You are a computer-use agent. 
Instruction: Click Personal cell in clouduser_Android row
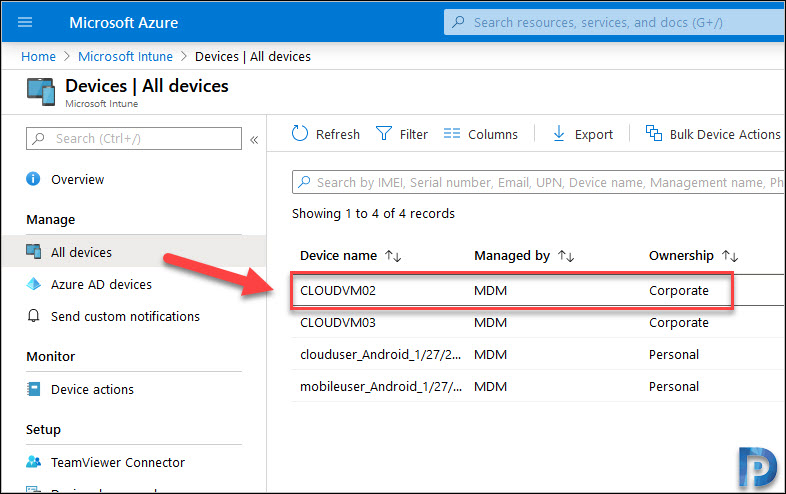point(674,355)
